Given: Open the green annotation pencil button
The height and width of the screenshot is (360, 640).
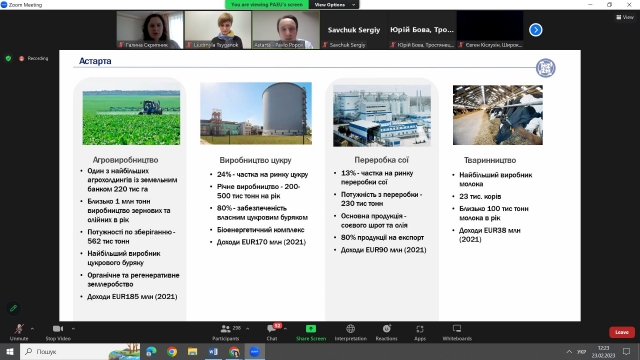Looking at the screenshot, I should [13, 308].
